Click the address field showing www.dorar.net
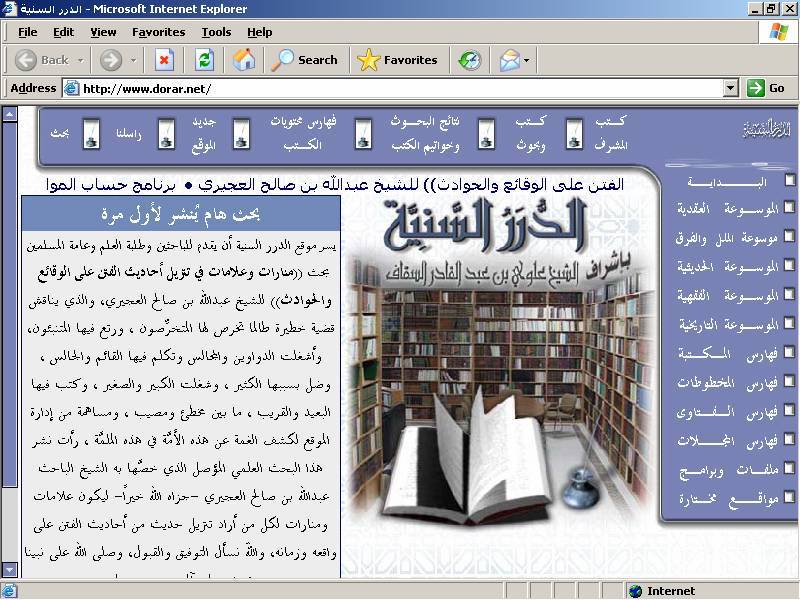This screenshot has height=600, width=800. pyautogui.click(x=400, y=88)
